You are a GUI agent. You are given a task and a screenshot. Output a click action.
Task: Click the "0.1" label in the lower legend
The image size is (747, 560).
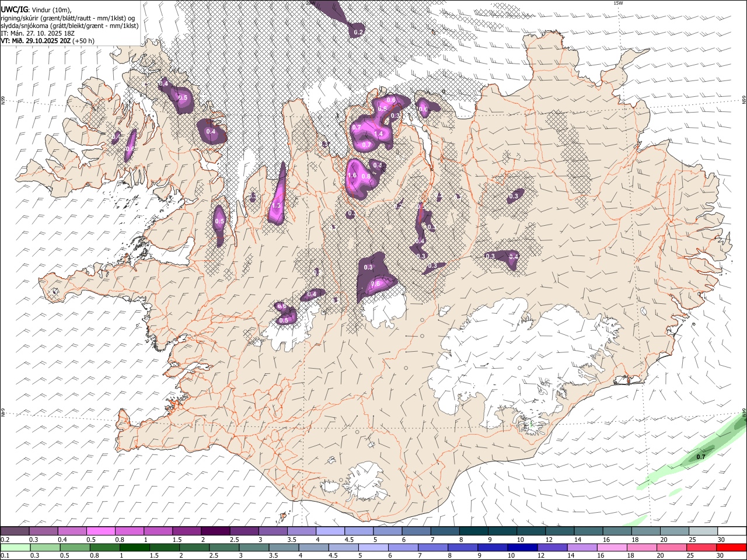[x=5, y=555]
